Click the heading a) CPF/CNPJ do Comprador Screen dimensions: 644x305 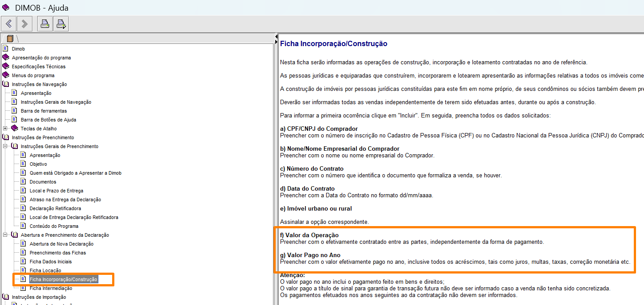319,129
